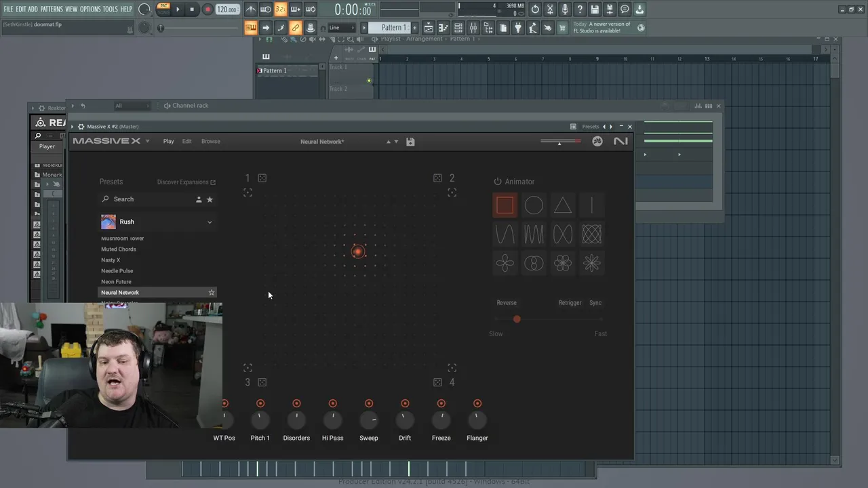Screen dimensions: 868x488
Task: Click the Sweep macro knob
Action: pyautogui.click(x=369, y=420)
